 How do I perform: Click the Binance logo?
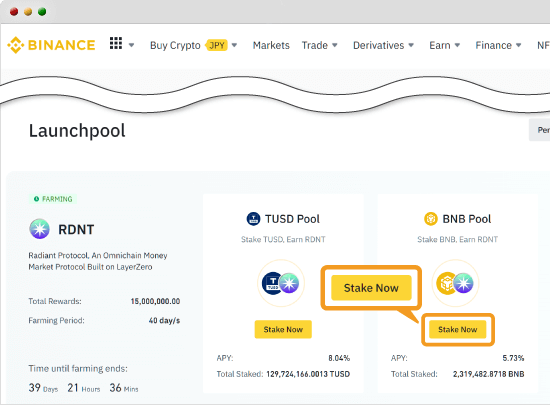click(x=51, y=45)
